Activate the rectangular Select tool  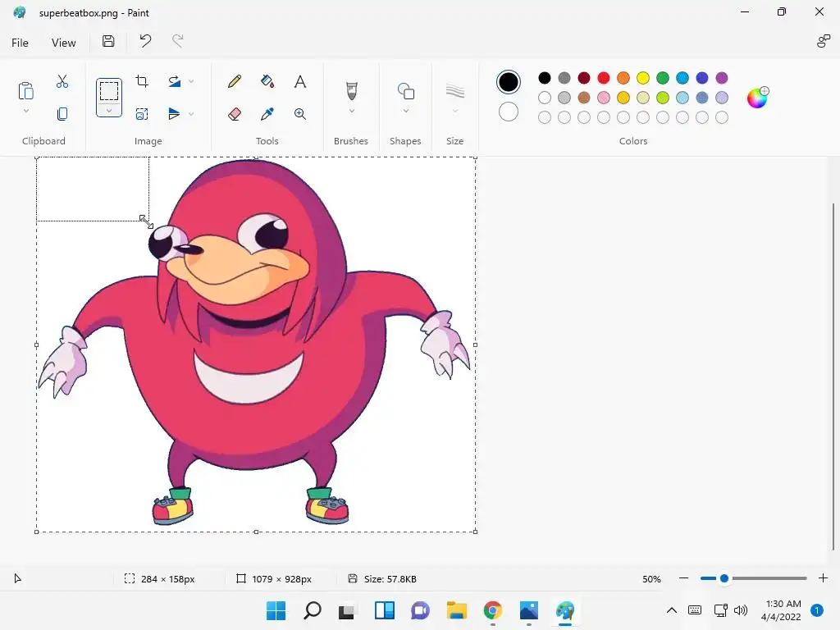click(109, 91)
